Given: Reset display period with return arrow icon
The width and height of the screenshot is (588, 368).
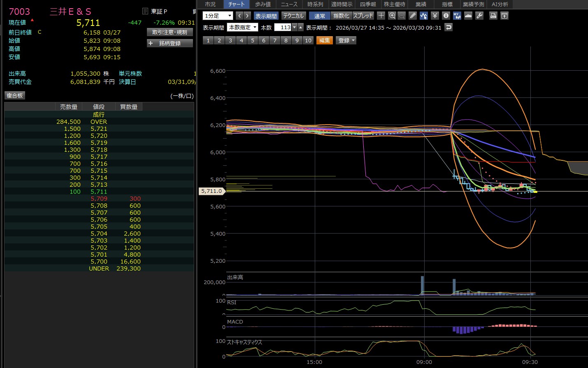Looking at the screenshot, I should pyautogui.click(x=449, y=28).
